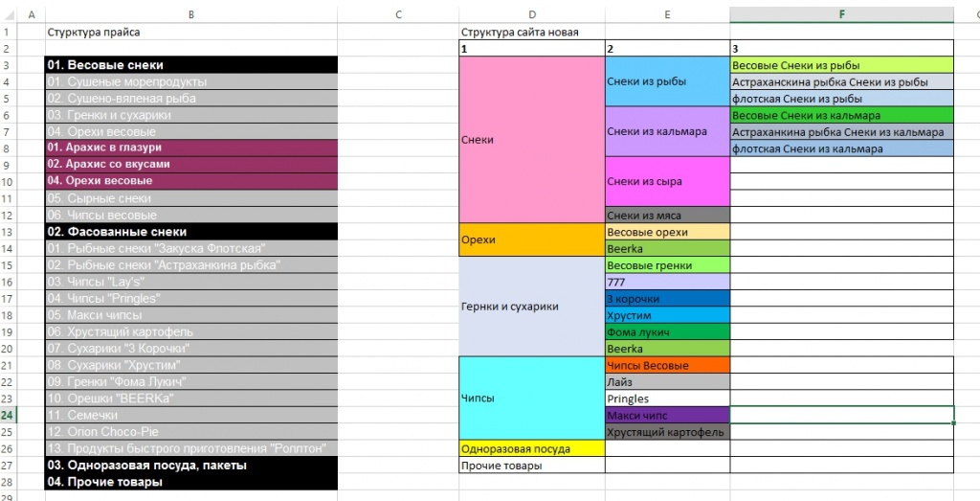980x501 pixels.
Task: Select "Снеки из рыбы" blue cell
Action: tap(667, 81)
